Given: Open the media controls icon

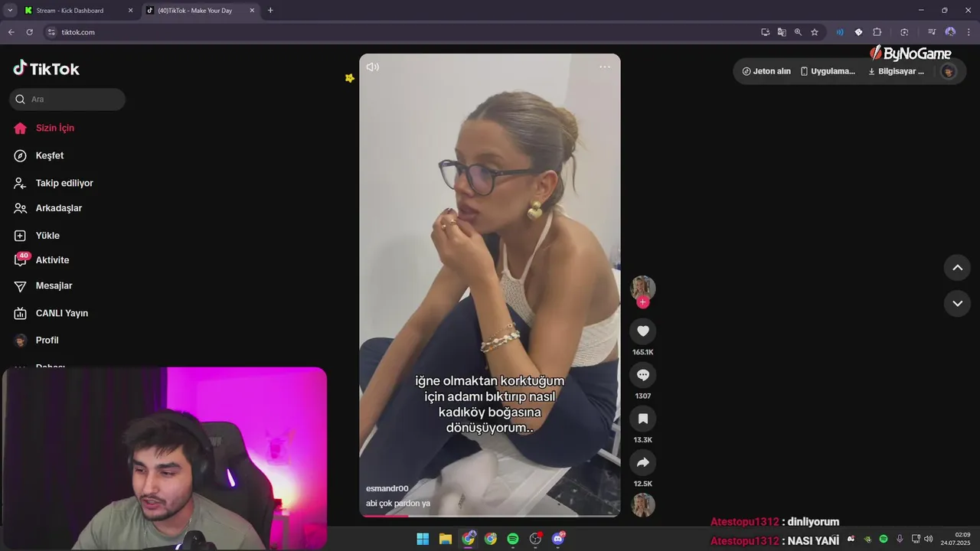Looking at the screenshot, I should [x=932, y=32].
